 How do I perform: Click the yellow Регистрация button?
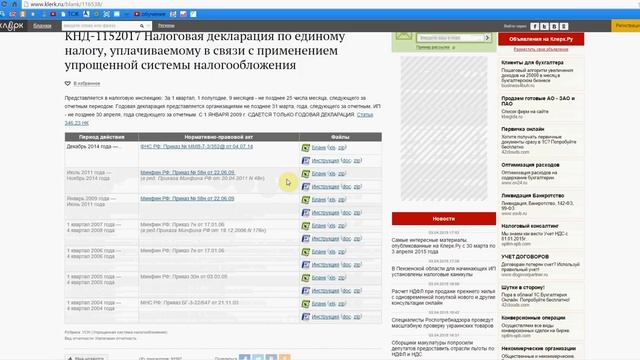[x=626, y=26]
